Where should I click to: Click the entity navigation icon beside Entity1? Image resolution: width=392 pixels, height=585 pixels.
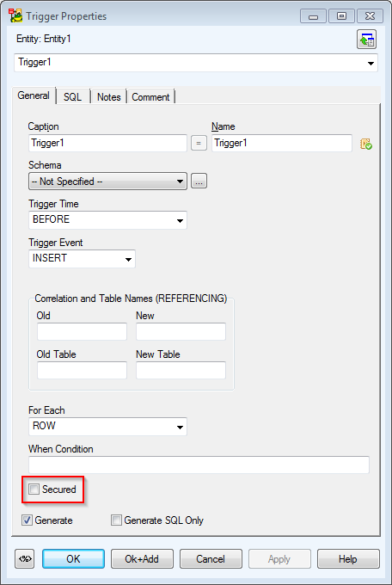tap(366, 40)
